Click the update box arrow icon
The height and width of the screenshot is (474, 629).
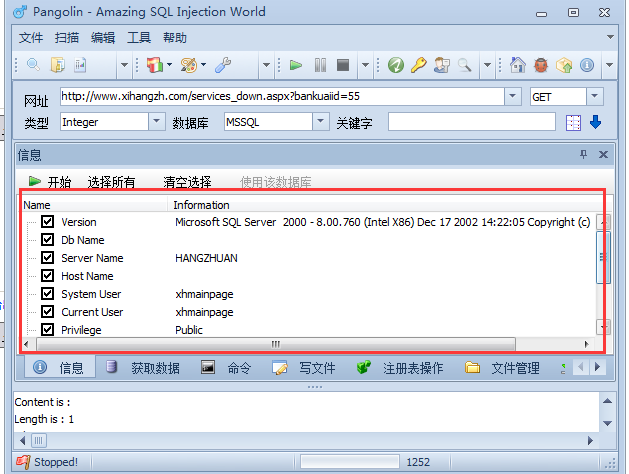click(564, 65)
